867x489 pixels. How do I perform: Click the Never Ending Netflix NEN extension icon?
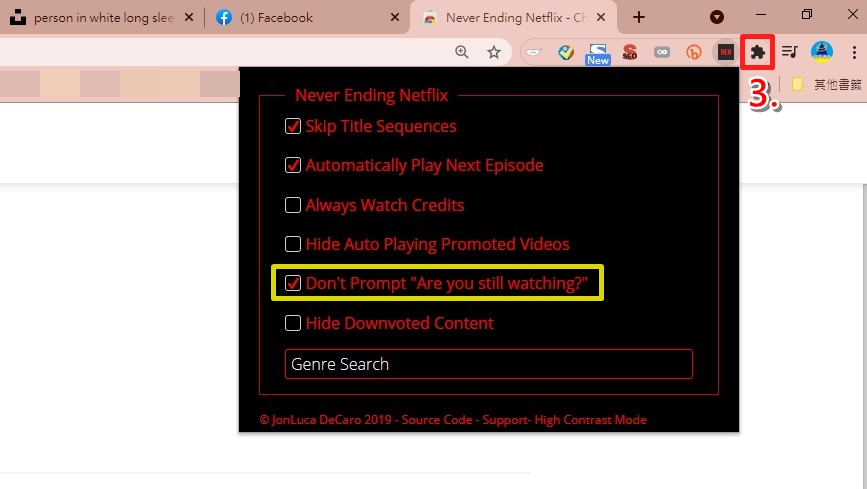coord(725,52)
